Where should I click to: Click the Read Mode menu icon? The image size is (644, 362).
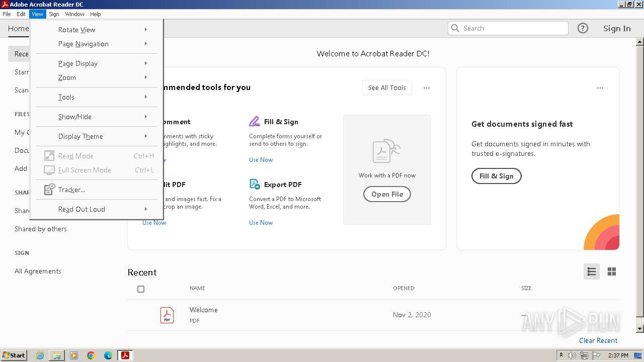[x=49, y=156]
